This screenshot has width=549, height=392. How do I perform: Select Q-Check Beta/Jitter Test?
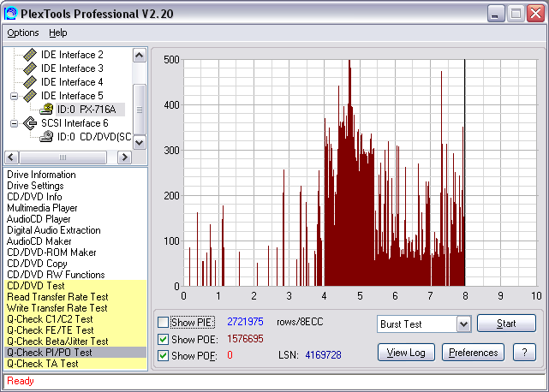(x=75, y=342)
